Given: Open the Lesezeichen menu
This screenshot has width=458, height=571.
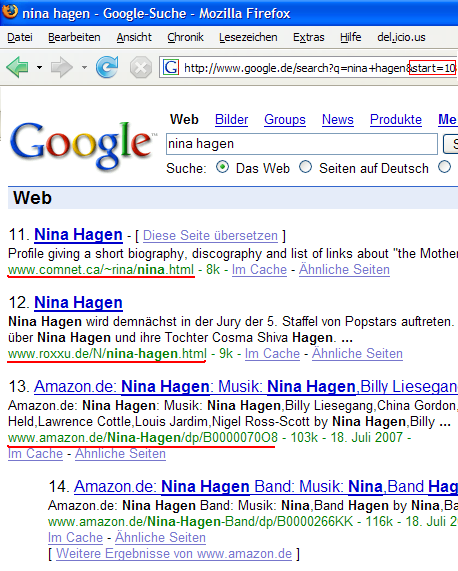Looking at the screenshot, I should [x=248, y=37].
